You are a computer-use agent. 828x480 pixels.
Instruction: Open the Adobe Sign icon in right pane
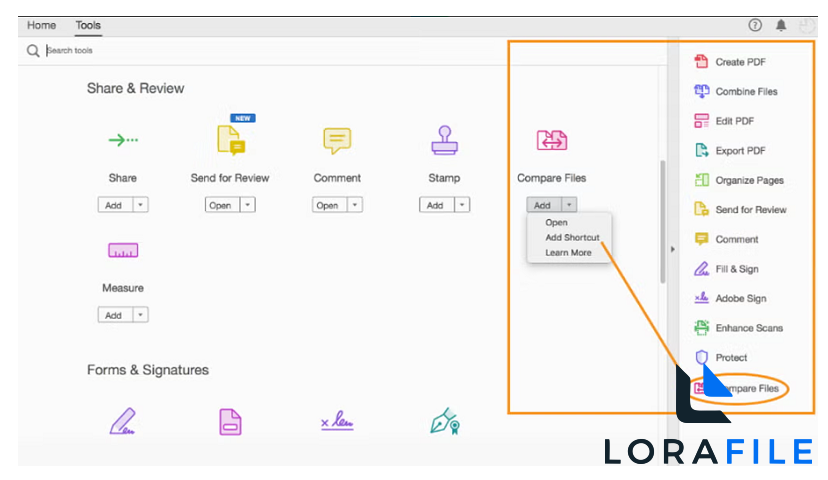pos(701,298)
